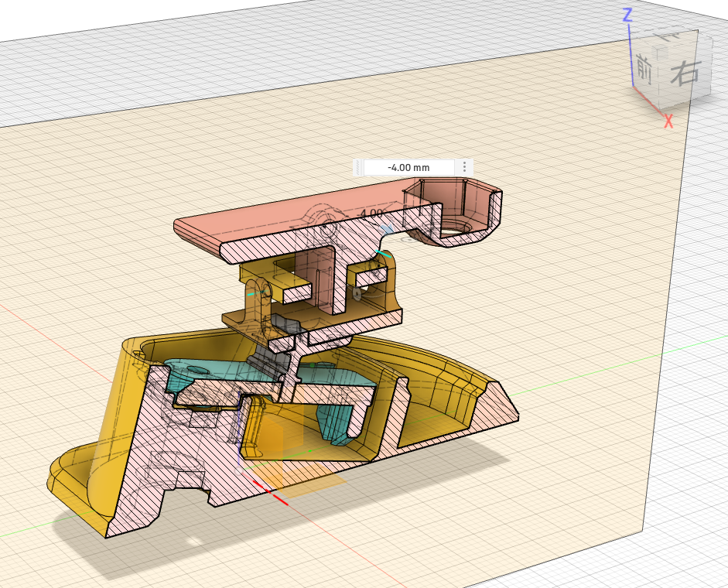
Task: Select the 前 face on the ViewCube
Action: [x=644, y=70]
